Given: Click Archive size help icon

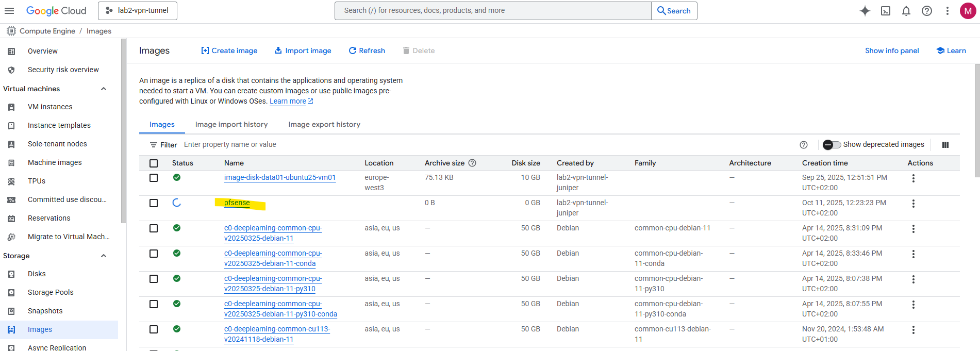Looking at the screenshot, I should tap(472, 163).
